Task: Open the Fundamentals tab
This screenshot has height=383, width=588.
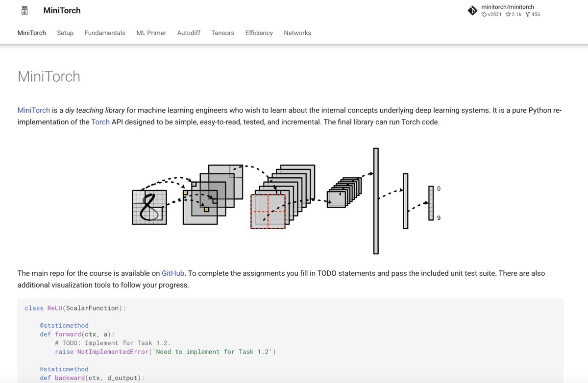Action: [x=105, y=33]
